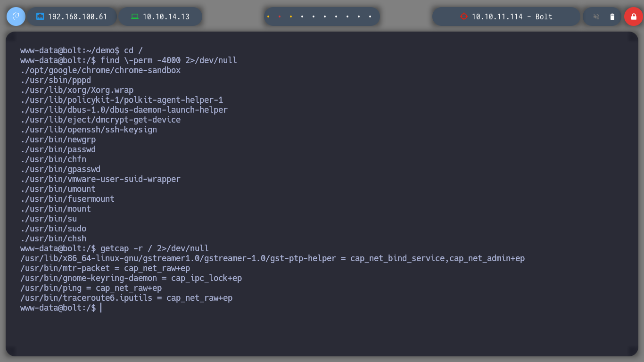Select the dmcrypt-get-device line
The width and height of the screenshot is (644, 362).
click(100, 120)
